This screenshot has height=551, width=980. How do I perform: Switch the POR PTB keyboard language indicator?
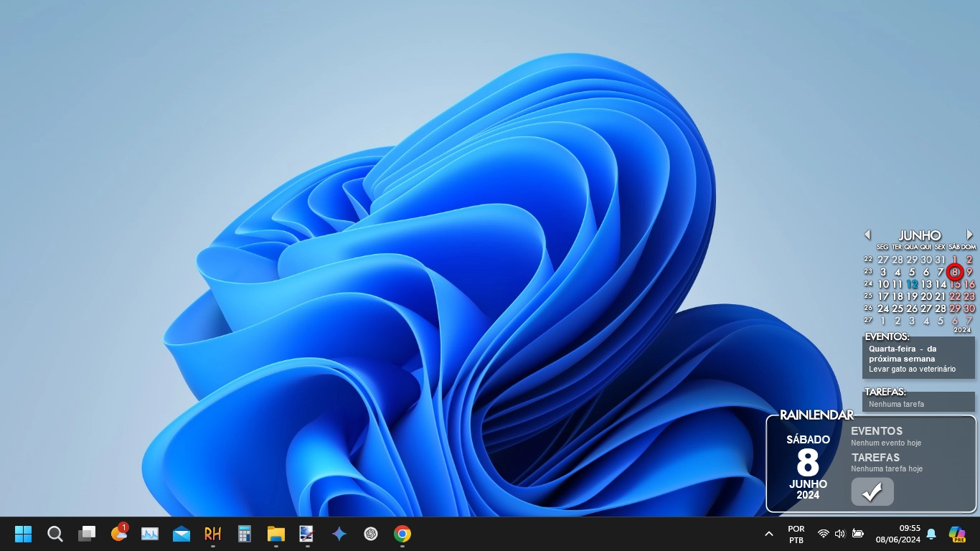coord(796,534)
